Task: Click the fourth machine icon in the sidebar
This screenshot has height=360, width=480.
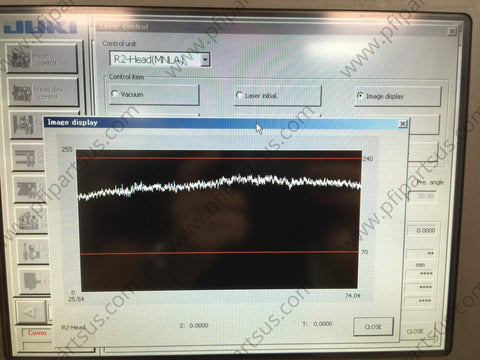Action: 29,157
